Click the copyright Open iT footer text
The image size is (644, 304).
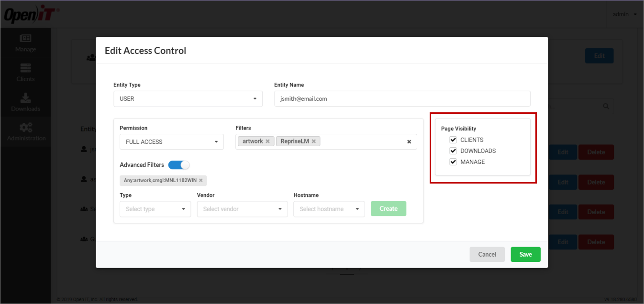(x=97, y=300)
